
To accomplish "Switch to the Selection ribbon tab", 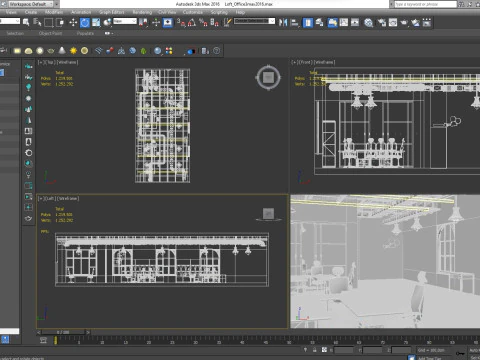I will click(15, 33).
